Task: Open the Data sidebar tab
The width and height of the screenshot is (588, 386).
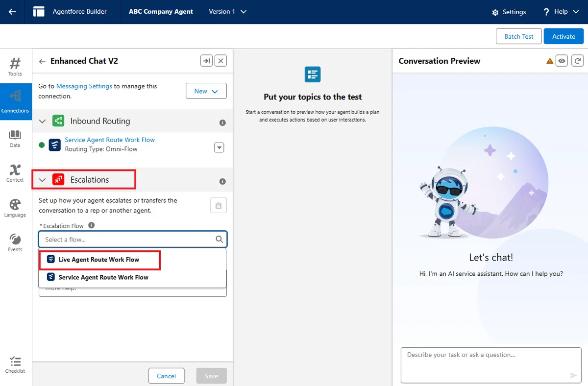Action: coord(15,139)
